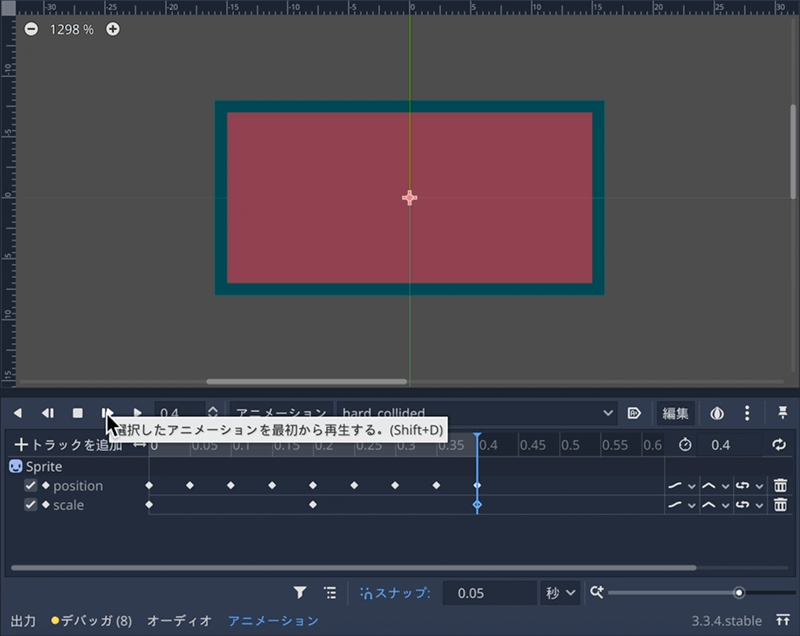Toggle the snap (スナップ) option
The image size is (800, 636).
[395, 593]
